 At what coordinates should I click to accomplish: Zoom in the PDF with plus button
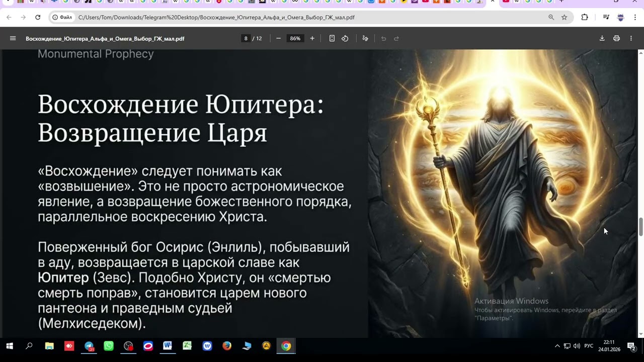coord(312,38)
